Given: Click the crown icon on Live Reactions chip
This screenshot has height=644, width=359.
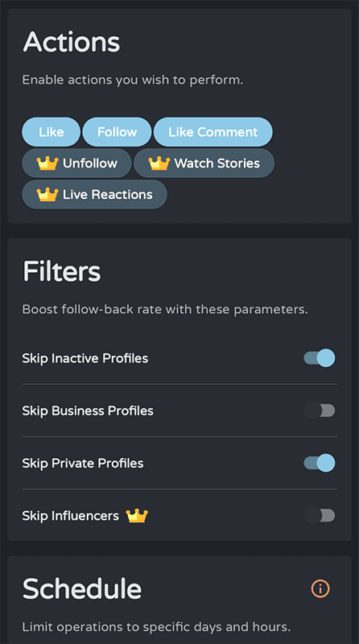Looking at the screenshot, I should [x=47, y=194].
